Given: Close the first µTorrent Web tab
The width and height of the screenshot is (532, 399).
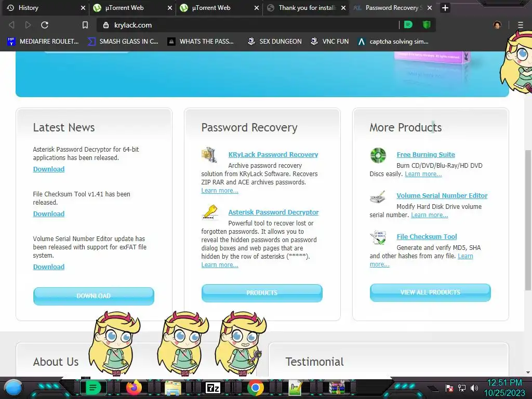Looking at the screenshot, I should click(170, 8).
